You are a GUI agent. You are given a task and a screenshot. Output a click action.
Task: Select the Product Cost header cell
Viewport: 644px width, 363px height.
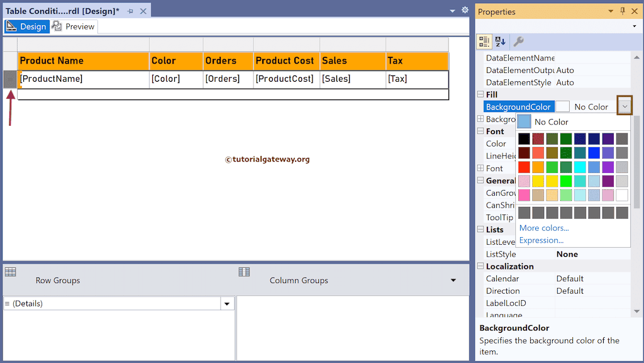coord(287,61)
